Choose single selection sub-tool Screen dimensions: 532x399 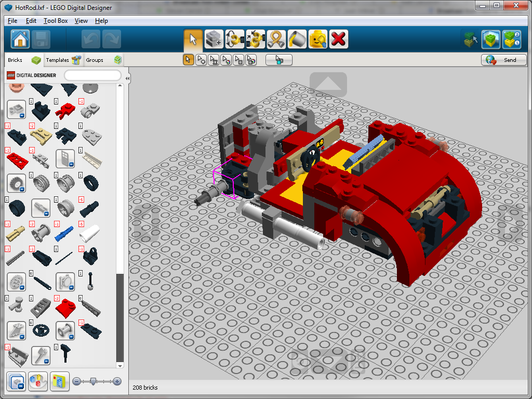point(188,60)
